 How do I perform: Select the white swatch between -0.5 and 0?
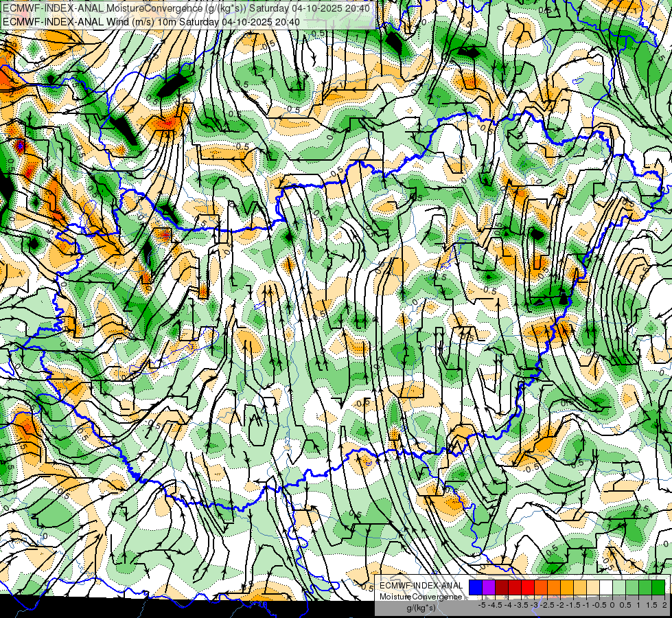[606, 588]
